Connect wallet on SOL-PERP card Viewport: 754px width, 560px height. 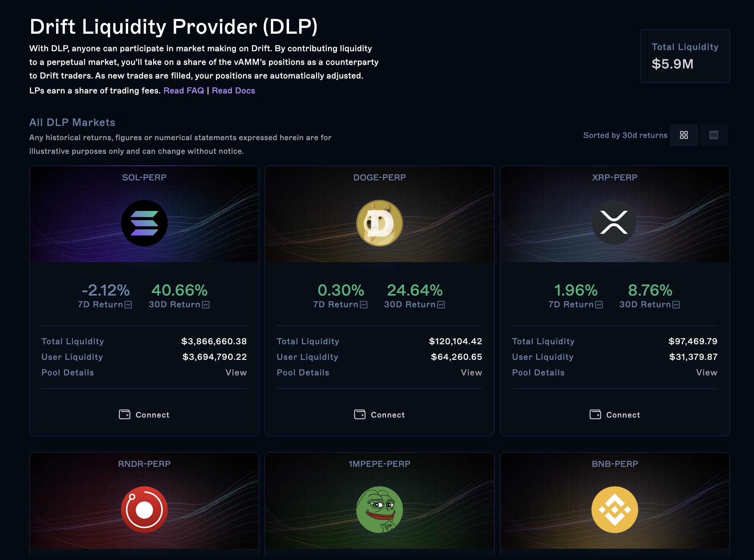[x=144, y=415]
